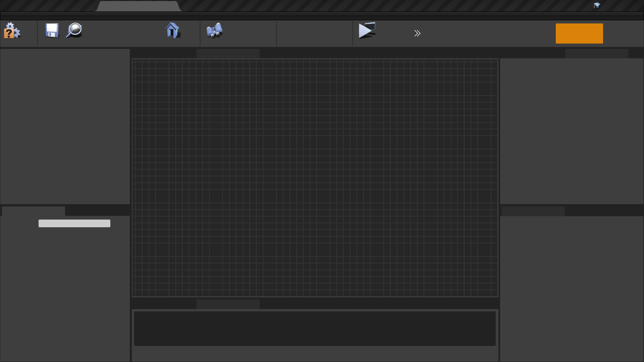This screenshot has height=362, width=644.
Task: Expand the double-chevron overflow menu
Action: (417, 33)
